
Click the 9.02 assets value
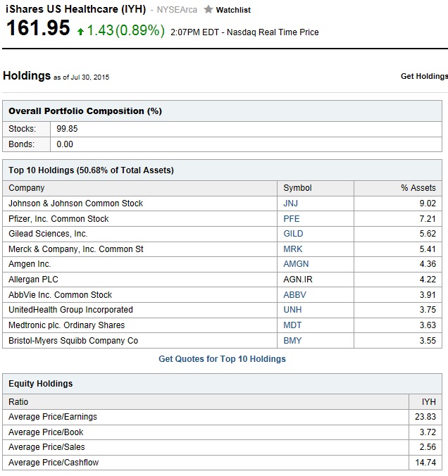pyautogui.click(x=428, y=203)
